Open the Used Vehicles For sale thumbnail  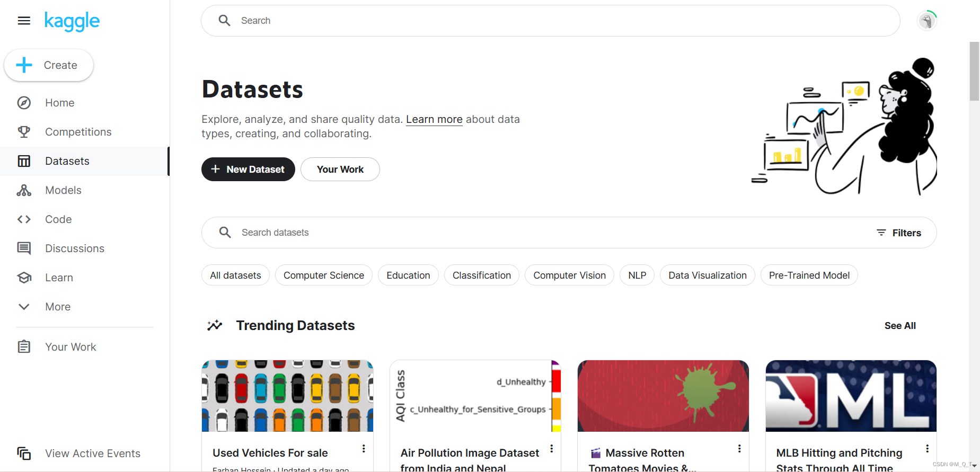click(x=287, y=396)
